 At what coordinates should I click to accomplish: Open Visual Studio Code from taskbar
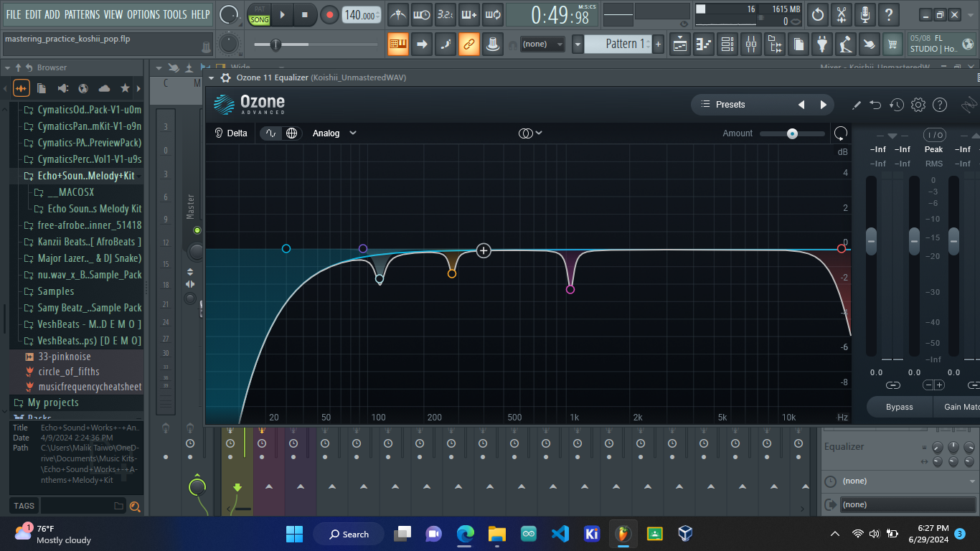(x=560, y=534)
